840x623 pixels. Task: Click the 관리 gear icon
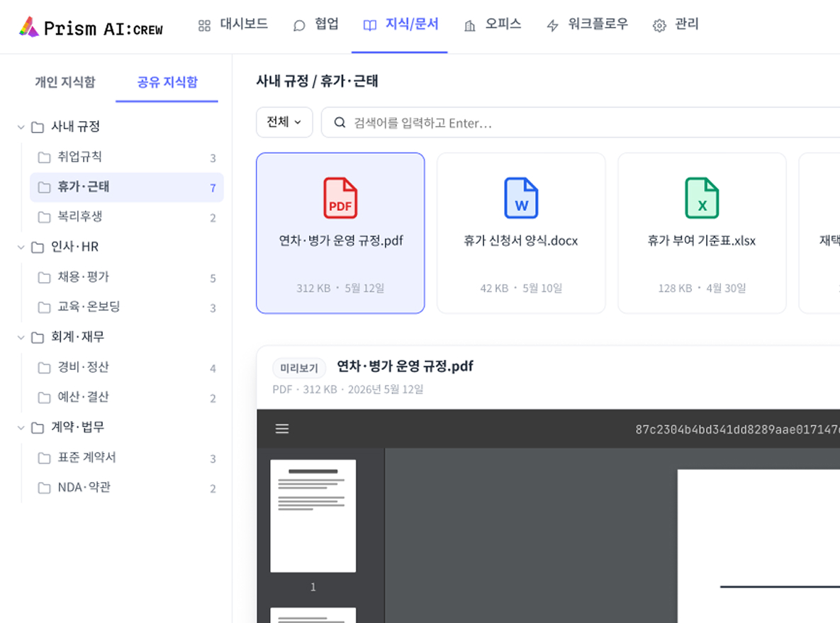[659, 26]
